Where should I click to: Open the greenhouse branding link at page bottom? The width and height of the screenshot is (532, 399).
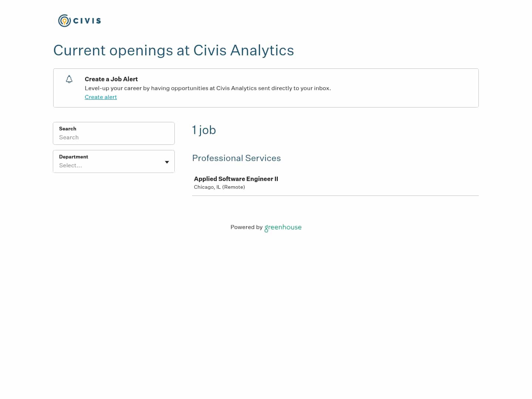(283, 228)
